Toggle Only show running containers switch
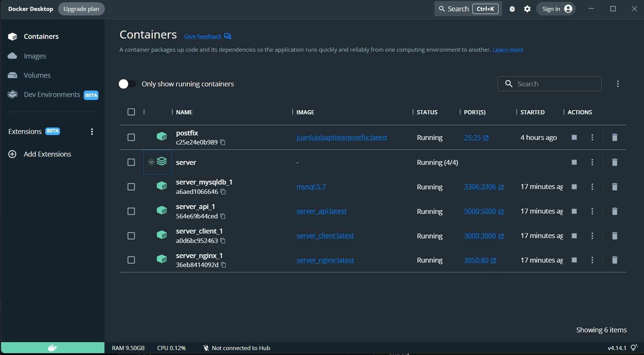Image resolution: width=644 pixels, height=355 pixels. click(127, 84)
